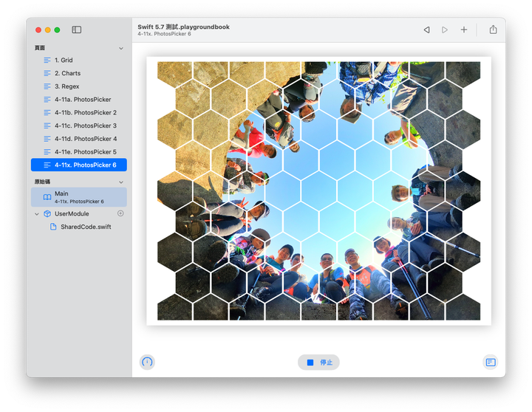This screenshot has width=532, height=412.
Task: Collapse the 頁面 section chevron
Action: click(x=121, y=48)
